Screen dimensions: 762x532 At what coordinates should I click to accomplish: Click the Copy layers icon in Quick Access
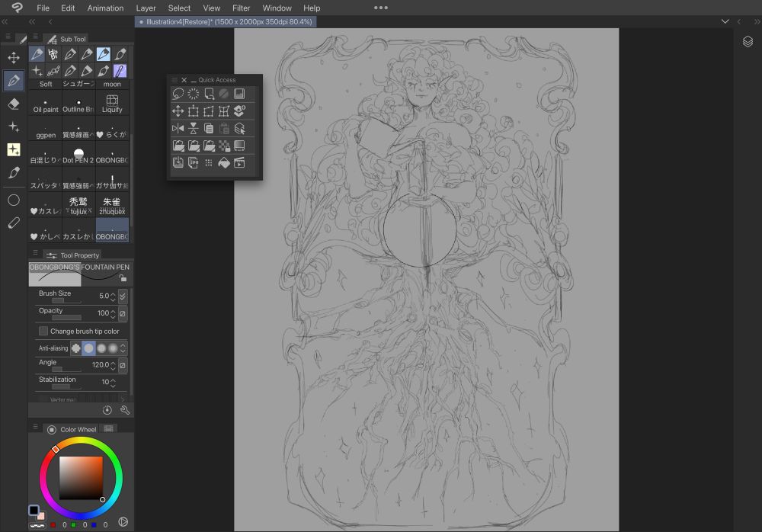(x=209, y=128)
